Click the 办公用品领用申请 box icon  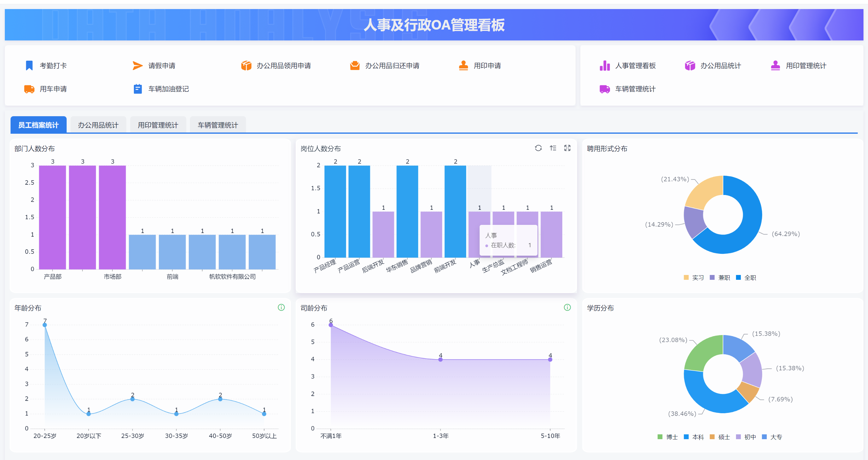[x=246, y=65]
